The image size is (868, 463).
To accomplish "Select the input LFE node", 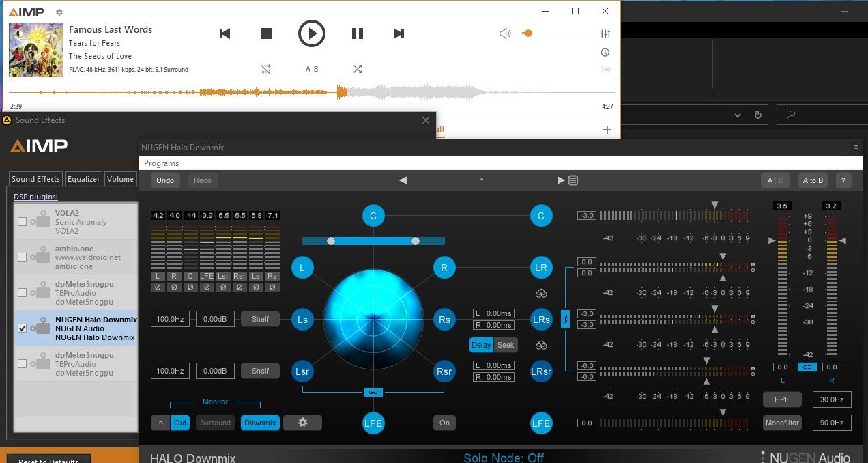I will coord(373,423).
